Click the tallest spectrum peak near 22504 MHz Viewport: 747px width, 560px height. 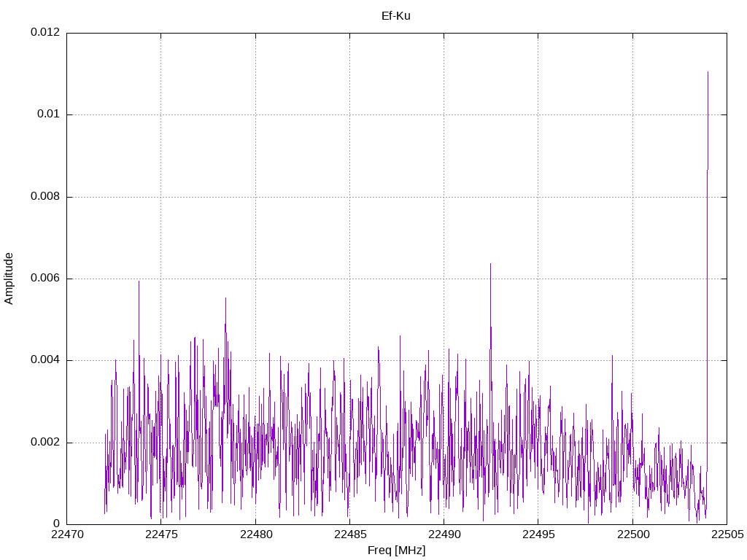coord(708,72)
